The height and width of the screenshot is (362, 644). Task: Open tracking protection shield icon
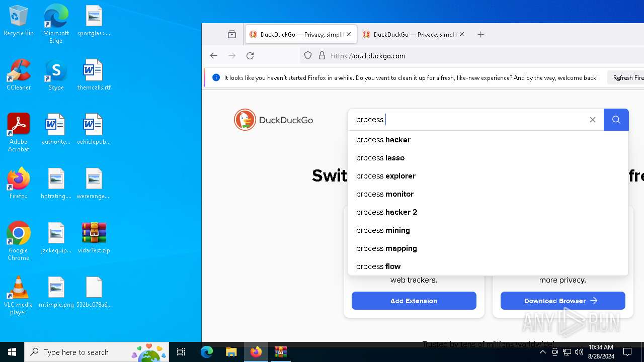point(308,56)
